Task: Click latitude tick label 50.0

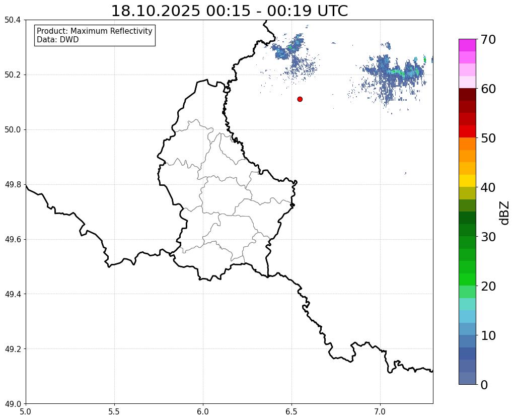Action: [x=13, y=130]
